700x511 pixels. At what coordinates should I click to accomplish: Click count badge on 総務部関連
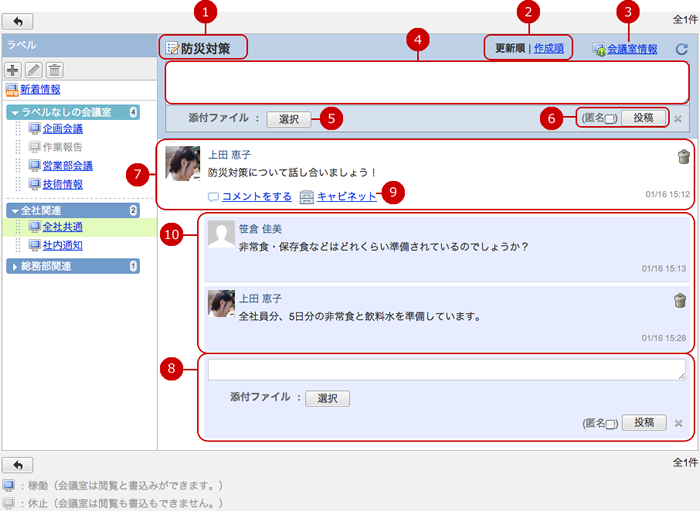(x=133, y=266)
